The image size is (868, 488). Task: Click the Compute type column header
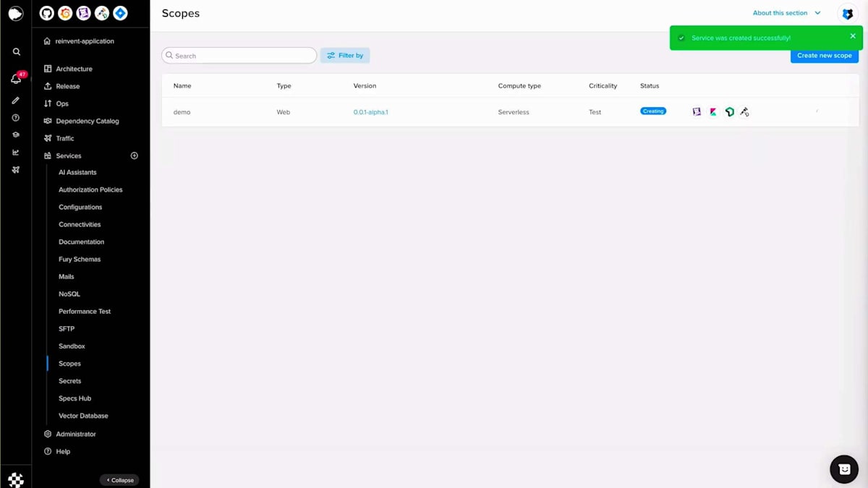519,86
